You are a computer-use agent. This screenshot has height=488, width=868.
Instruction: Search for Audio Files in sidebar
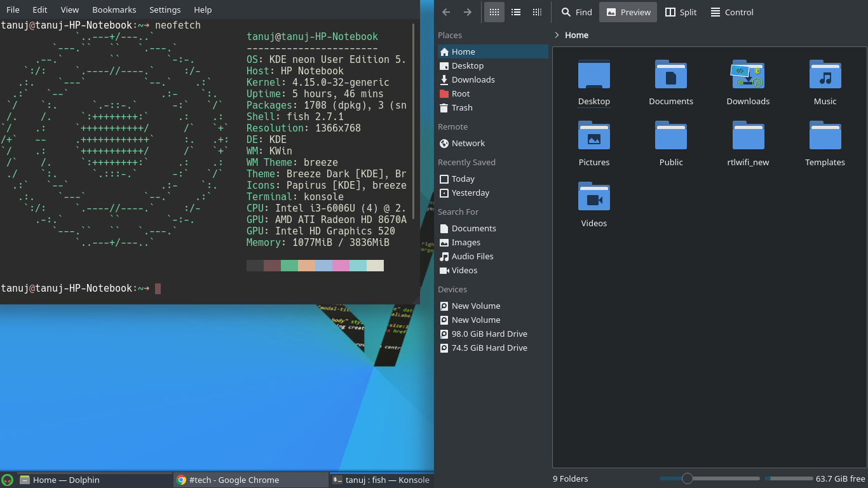click(492, 256)
